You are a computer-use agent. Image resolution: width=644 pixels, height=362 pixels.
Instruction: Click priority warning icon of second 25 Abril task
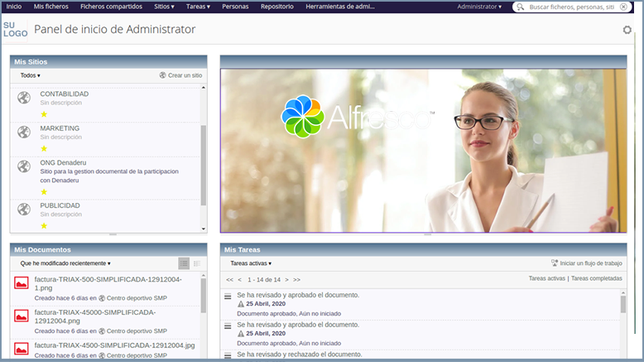(x=241, y=334)
